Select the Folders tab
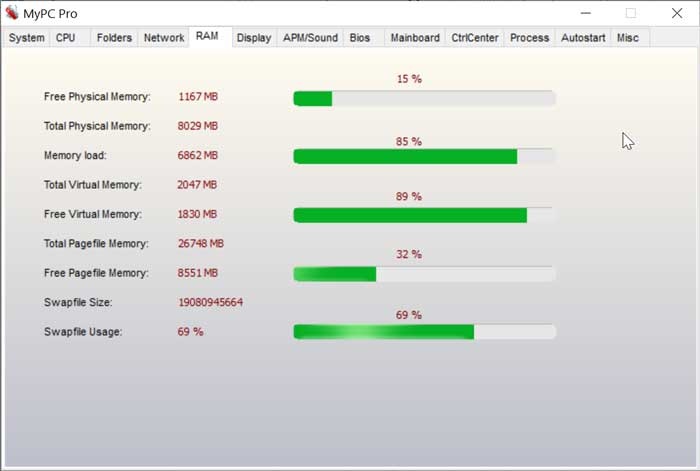The width and height of the screenshot is (700, 471). [x=114, y=38]
